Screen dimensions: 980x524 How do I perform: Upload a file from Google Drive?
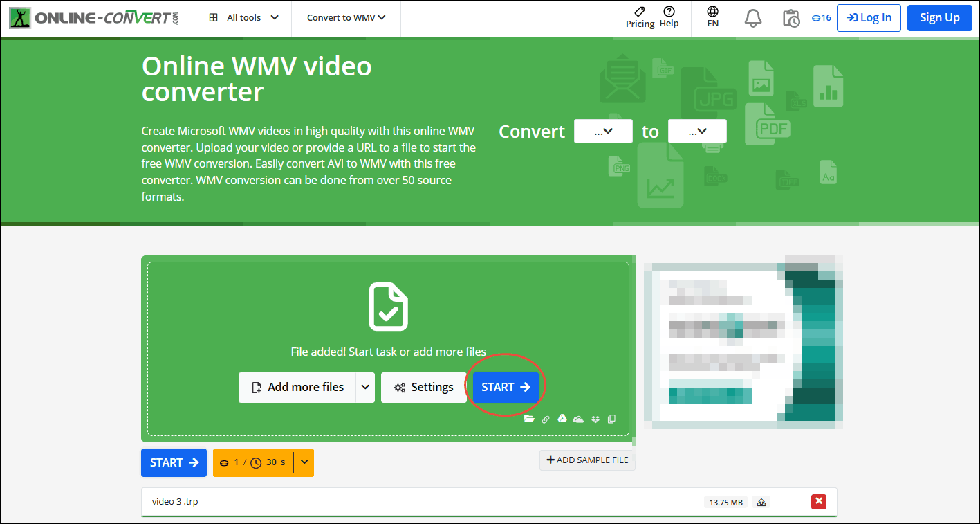(x=562, y=419)
